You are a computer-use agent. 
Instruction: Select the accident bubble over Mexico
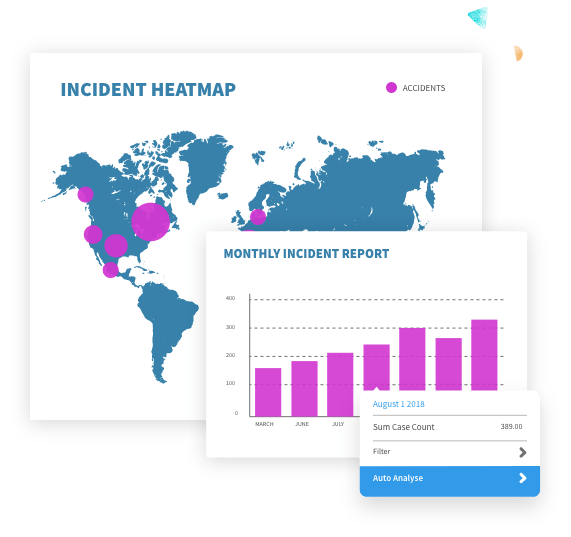(x=110, y=270)
